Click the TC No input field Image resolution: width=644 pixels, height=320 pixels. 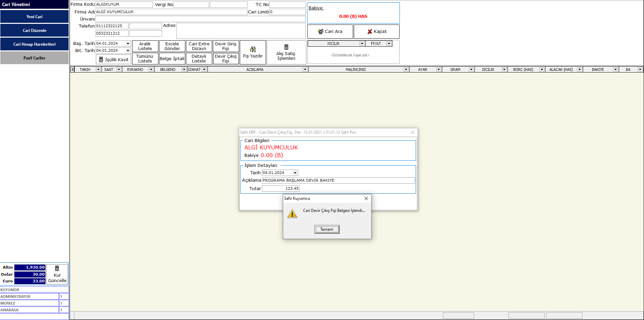click(x=288, y=4)
